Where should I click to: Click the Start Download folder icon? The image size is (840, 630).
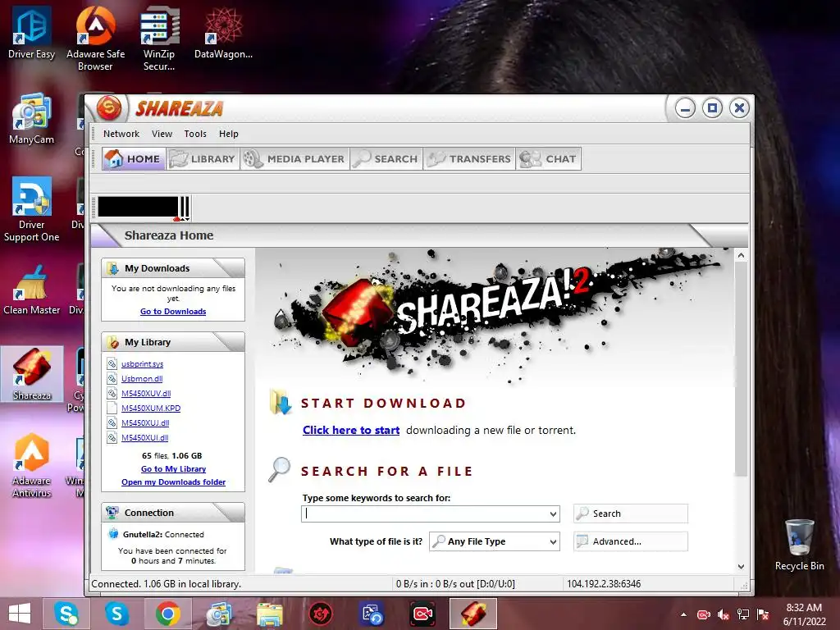[281, 403]
